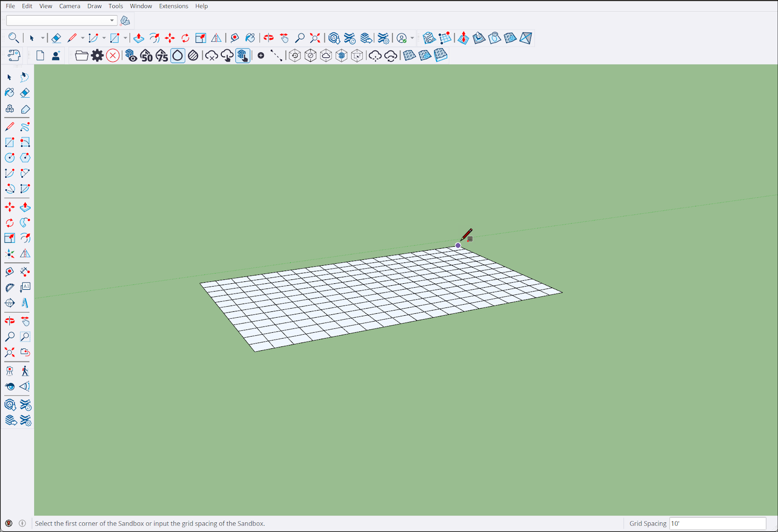Click the red circular cancel button
This screenshot has height=532, width=778.
point(112,55)
